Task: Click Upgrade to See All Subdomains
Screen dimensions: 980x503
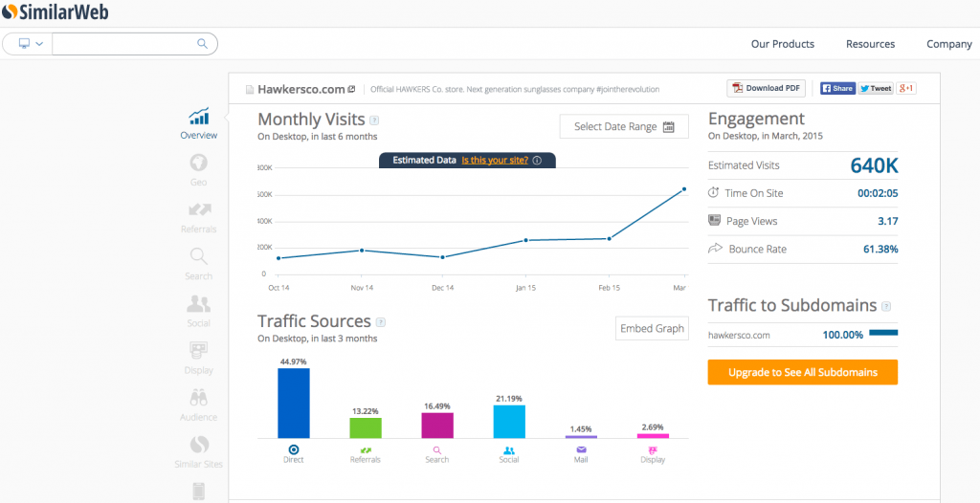Action: click(802, 372)
